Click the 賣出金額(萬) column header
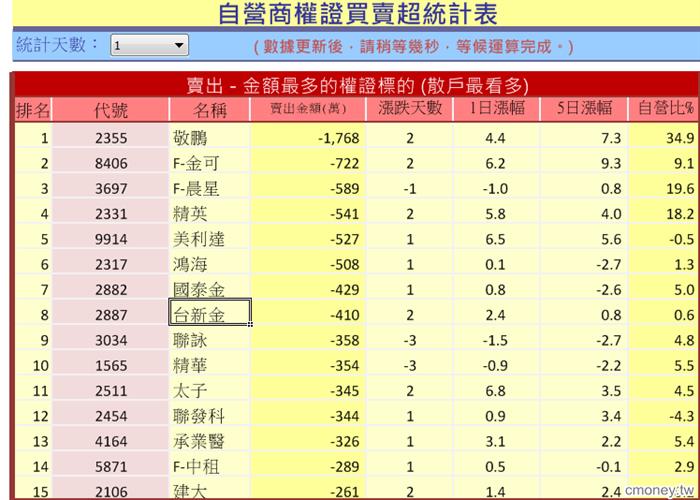 point(308,109)
